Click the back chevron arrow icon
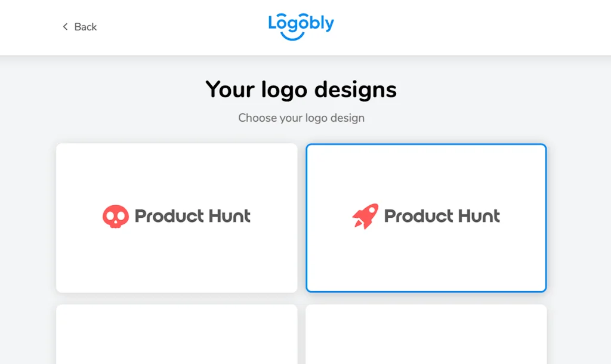The image size is (611, 364). 64,26
